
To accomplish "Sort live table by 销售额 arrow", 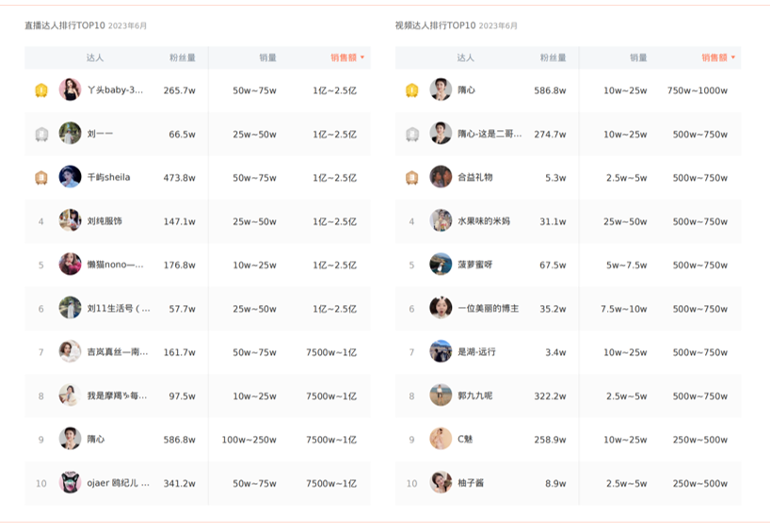I will coord(362,57).
